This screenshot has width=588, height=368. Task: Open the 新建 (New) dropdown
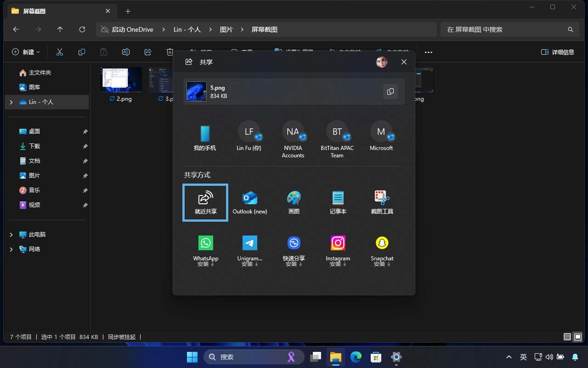(26, 52)
